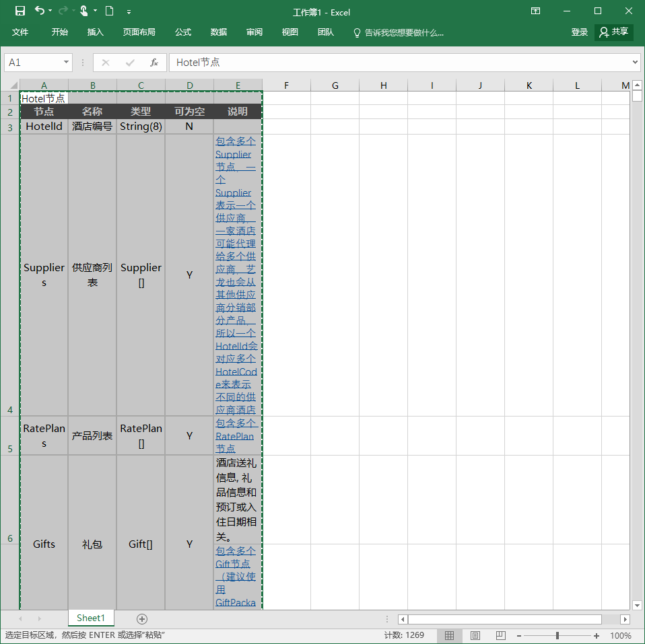Zoom in with plus button
The width and height of the screenshot is (645, 644).
pyautogui.click(x=597, y=636)
